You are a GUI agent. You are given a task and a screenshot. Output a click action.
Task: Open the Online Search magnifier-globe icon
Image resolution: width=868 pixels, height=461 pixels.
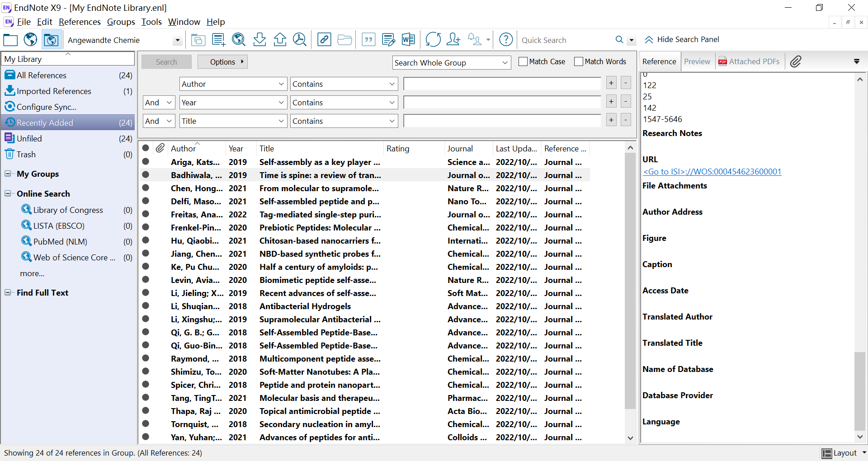238,40
